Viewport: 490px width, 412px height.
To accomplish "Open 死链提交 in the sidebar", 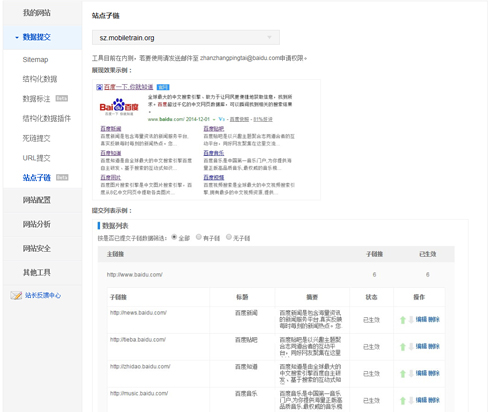I will [36, 138].
